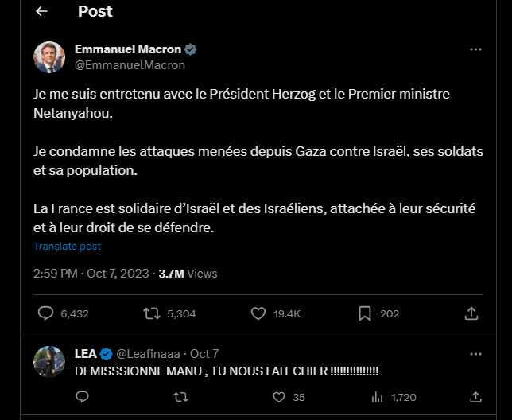Share Emmanuel Macron's post
512x420 pixels.
tap(471, 313)
